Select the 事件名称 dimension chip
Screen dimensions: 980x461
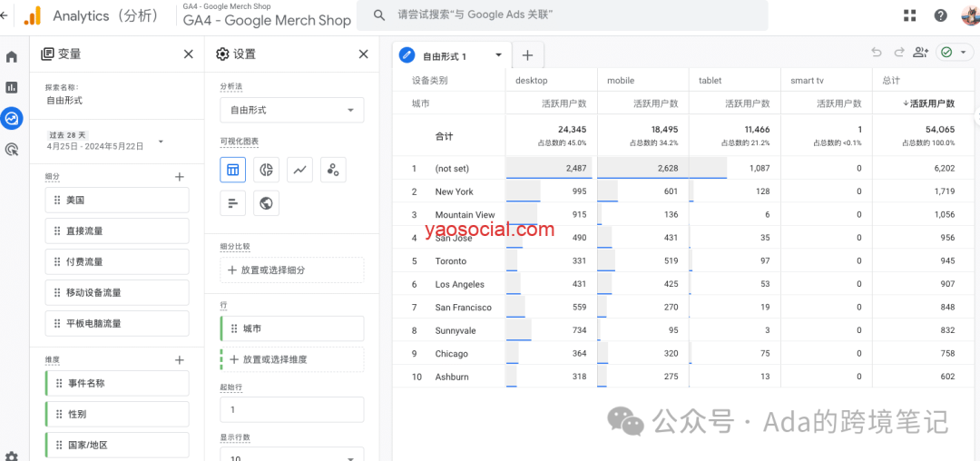tap(117, 383)
